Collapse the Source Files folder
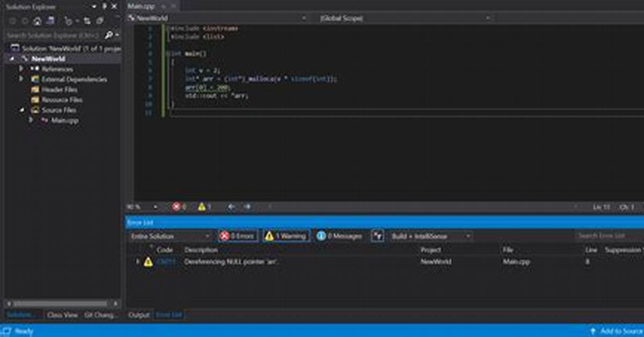The image size is (644, 337). pyautogui.click(x=21, y=110)
